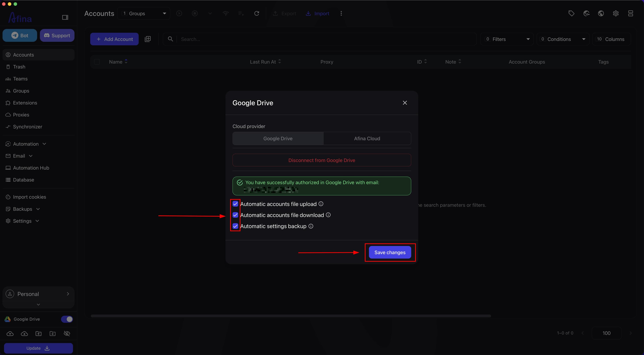Image resolution: width=644 pixels, height=355 pixels.
Task: Click the globe refresh icon in top bar
Action: click(x=586, y=14)
